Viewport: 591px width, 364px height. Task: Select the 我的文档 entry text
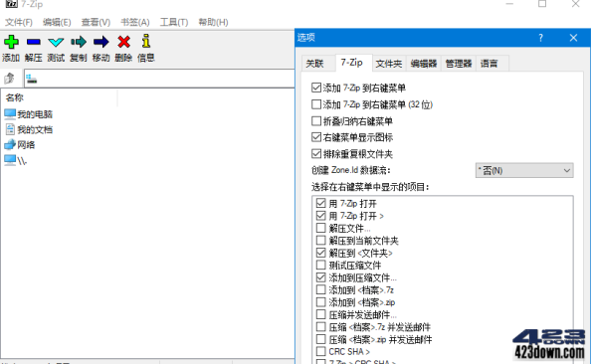point(35,129)
